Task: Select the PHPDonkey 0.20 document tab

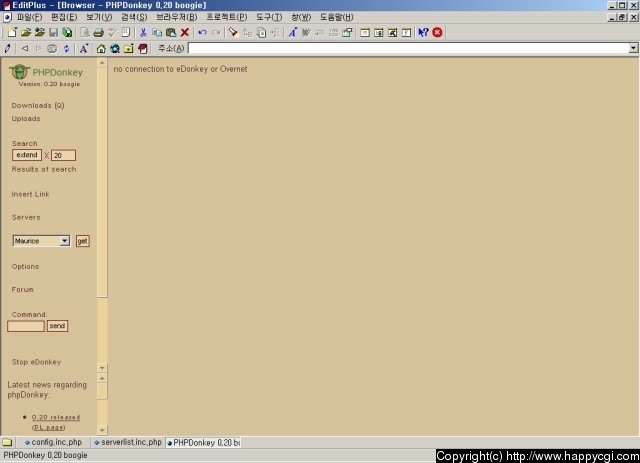Action: (x=203, y=442)
